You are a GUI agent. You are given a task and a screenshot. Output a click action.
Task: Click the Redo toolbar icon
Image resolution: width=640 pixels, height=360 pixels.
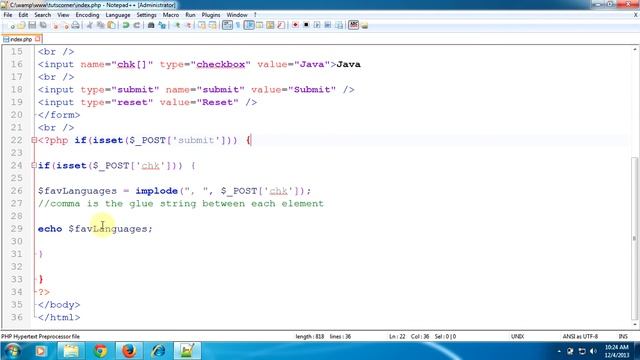tap(137, 25)
